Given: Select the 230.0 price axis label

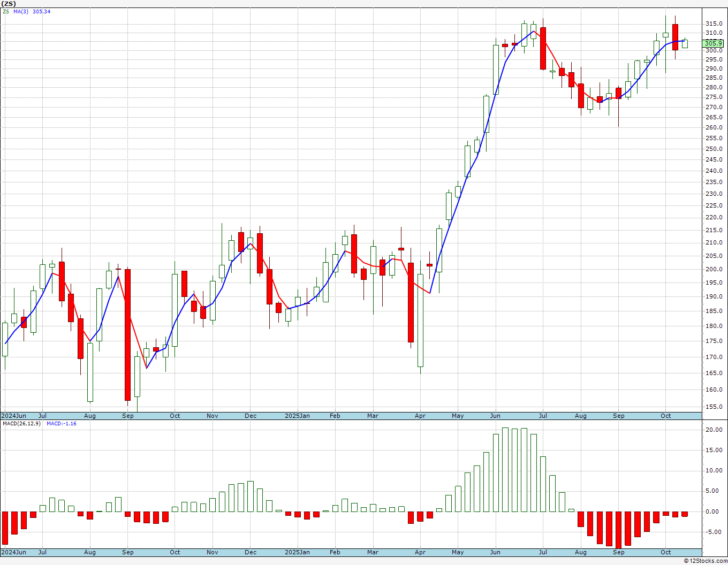Looking at the screenshot, I should [x=714, y=194].
